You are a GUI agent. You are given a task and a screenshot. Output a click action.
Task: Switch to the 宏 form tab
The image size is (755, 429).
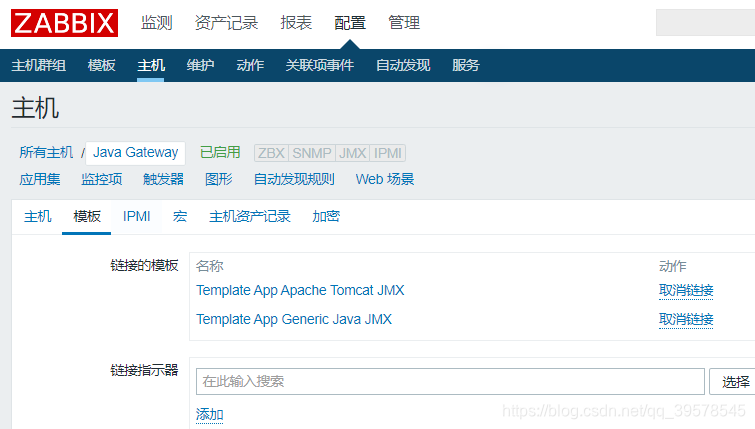[180, 217]
